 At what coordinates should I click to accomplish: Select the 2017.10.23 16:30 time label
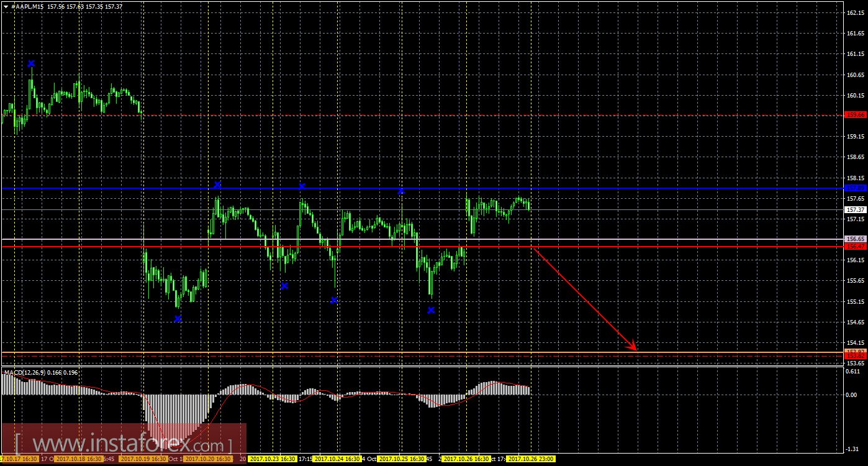(273, 459)
